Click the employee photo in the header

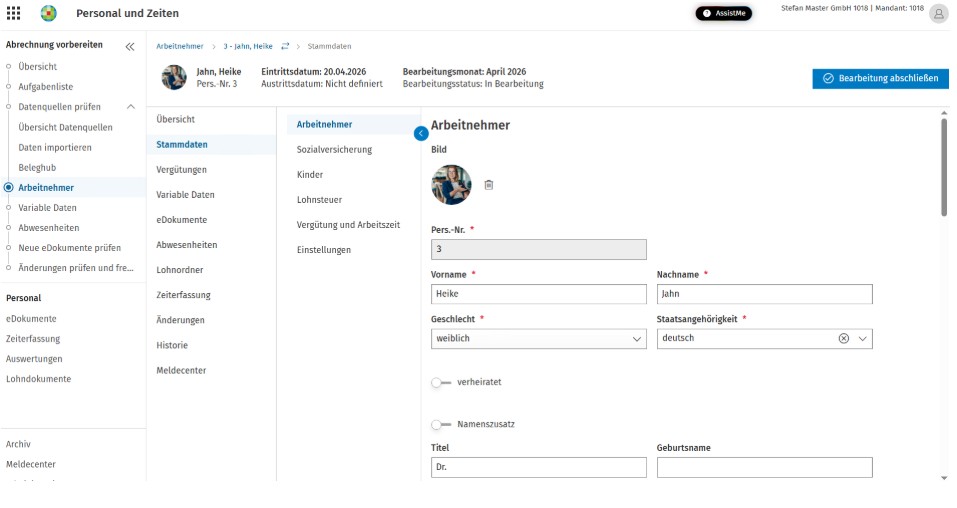coord(174,78)
